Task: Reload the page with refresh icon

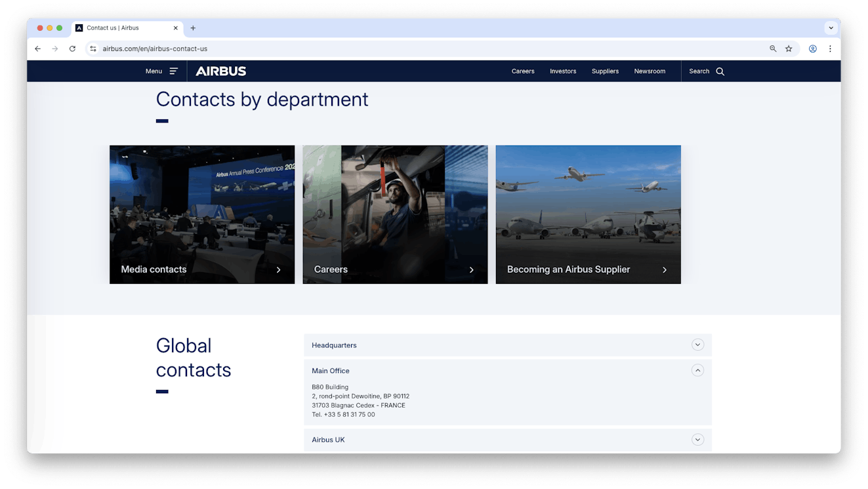Action: point(72,49)
